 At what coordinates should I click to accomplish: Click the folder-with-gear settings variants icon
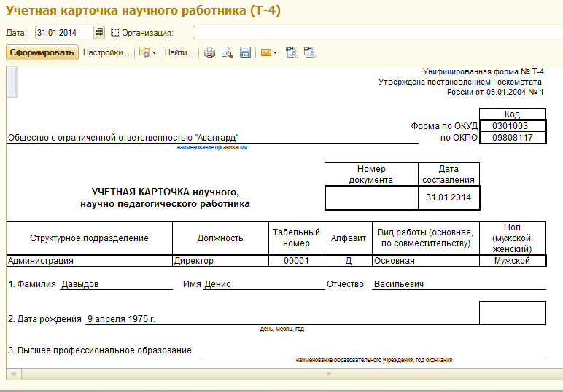coord(144,52)
